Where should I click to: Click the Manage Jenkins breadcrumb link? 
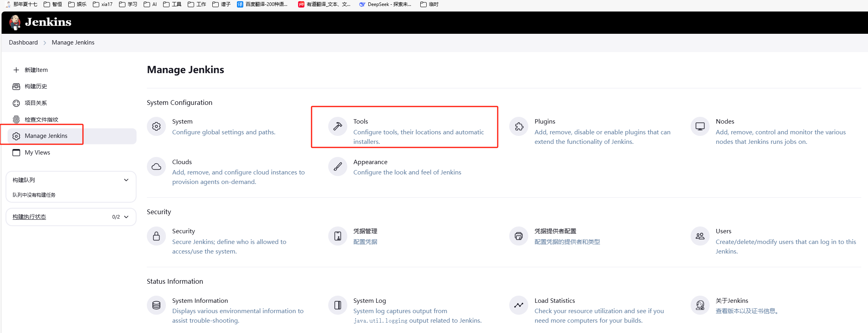pos(73,43)
